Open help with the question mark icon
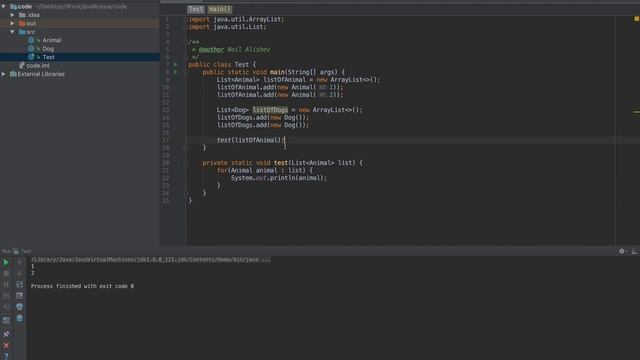640x360 pixels. [x=6, y=356]
